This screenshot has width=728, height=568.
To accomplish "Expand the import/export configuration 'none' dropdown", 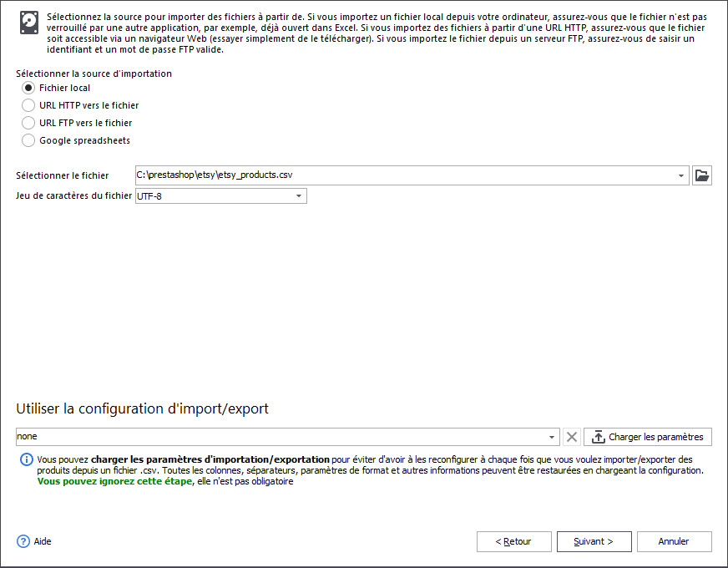I will 552,437.
